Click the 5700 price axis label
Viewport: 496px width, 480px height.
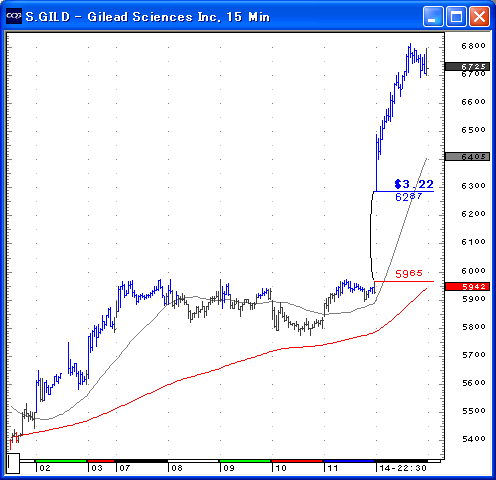pos(473,355)
